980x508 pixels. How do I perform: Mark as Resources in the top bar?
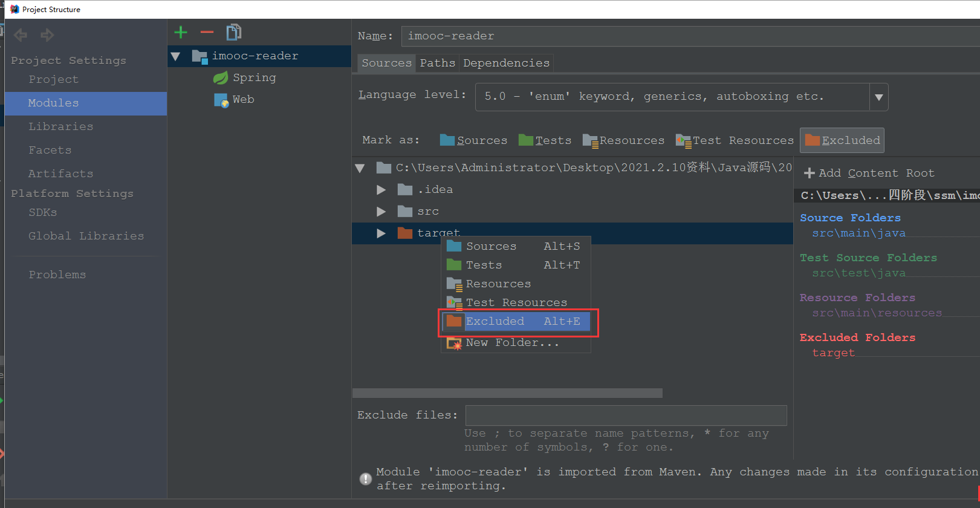pos(623,140)
